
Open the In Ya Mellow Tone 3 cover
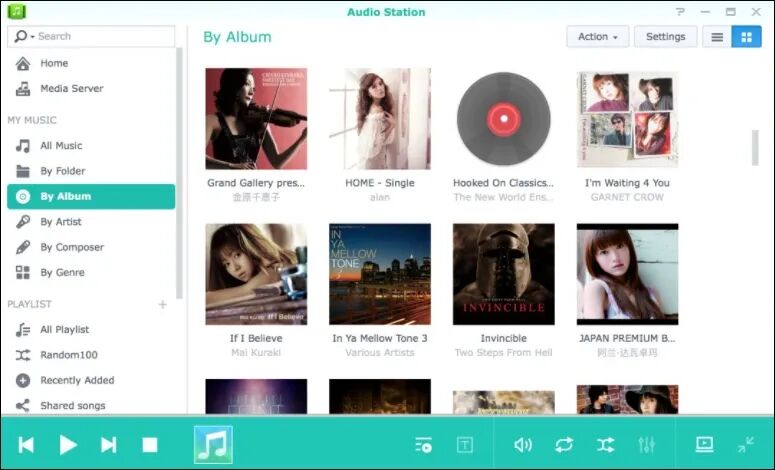point(380,274)
